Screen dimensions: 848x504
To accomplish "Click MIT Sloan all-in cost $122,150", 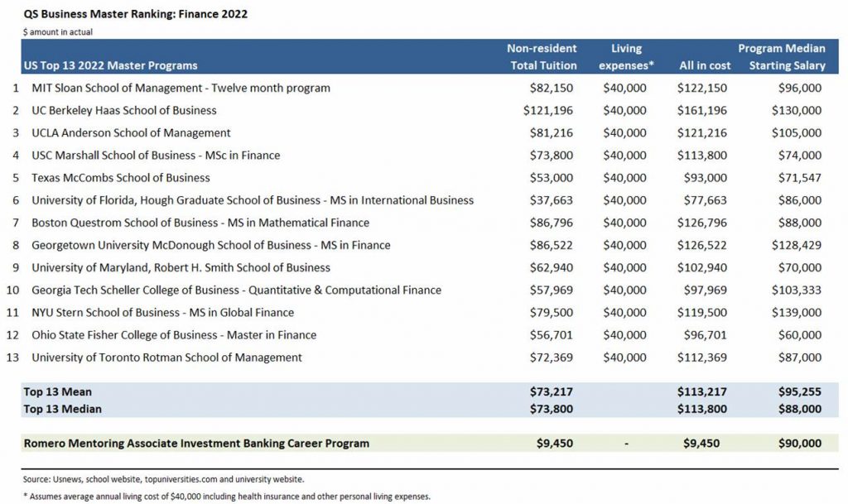I will click(x=702, y=88).
